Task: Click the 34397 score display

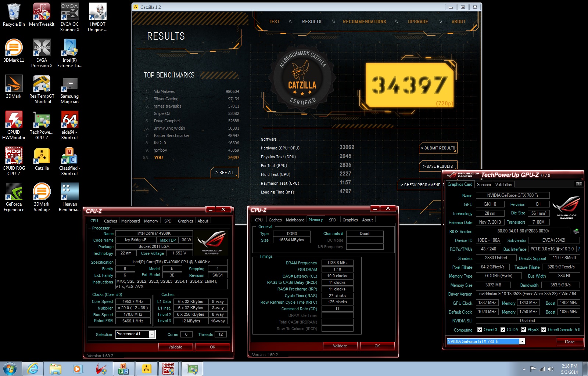Action: (x=410, y=85)
